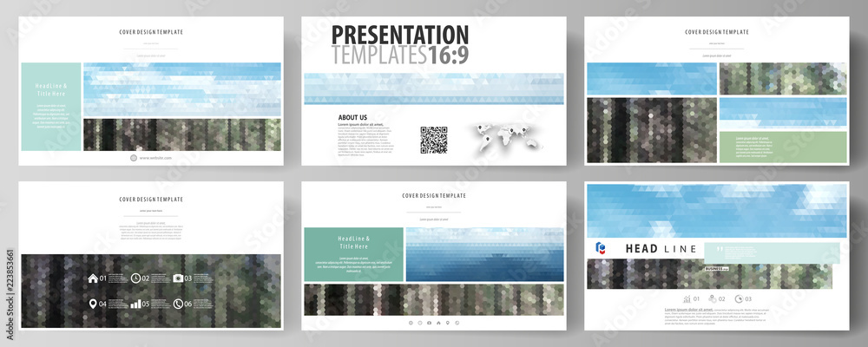Click the phone icon labeled 06

(178, 304)
